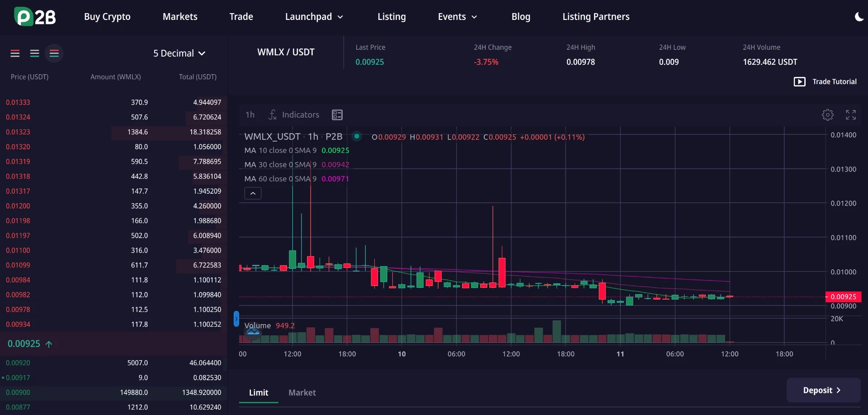Open the 5 Decimal dropdown
868x415 pixels.
point(179,53)
